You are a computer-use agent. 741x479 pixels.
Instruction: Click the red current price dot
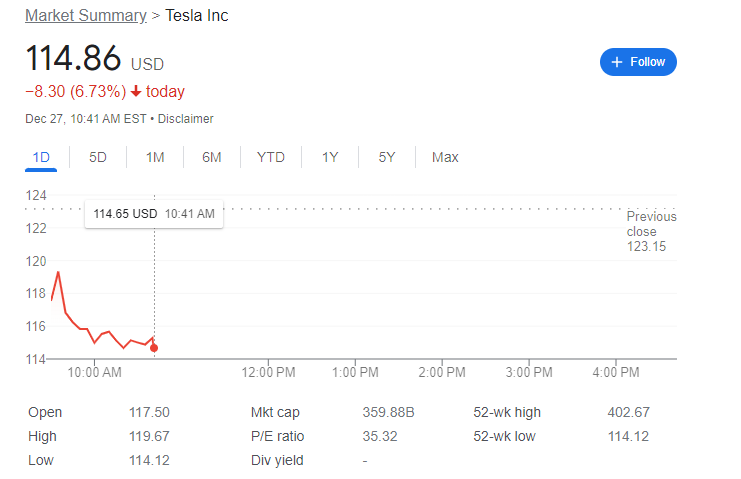coord(154,348)
